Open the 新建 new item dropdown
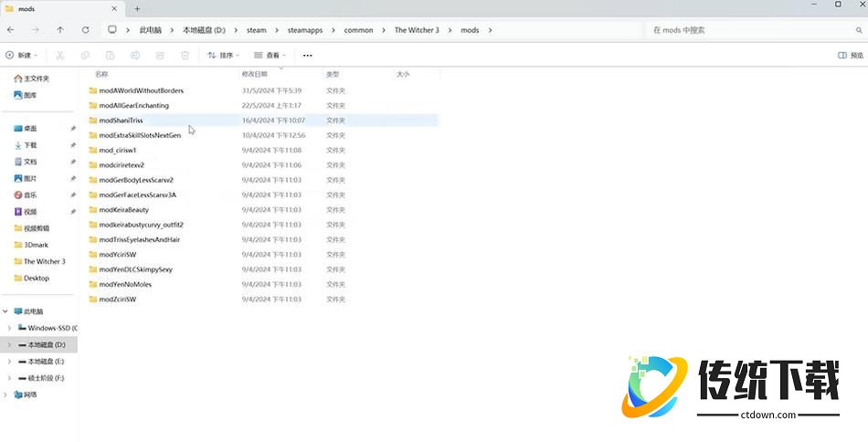The width and height of the screenshot is (868, 442). pyautogui.click(x=23, y=55)
